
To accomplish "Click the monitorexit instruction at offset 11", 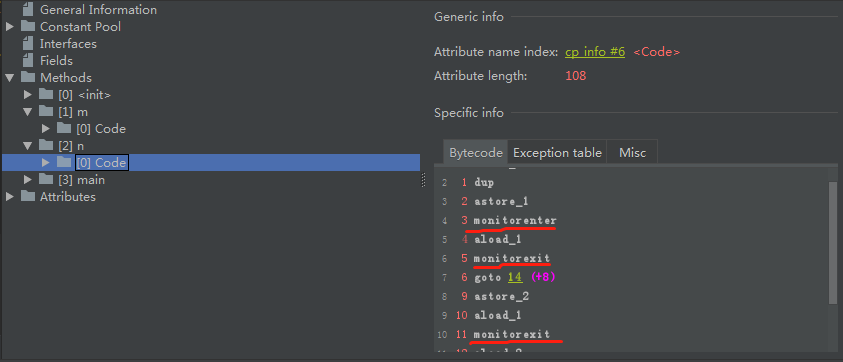I will (x=512, y=334).
